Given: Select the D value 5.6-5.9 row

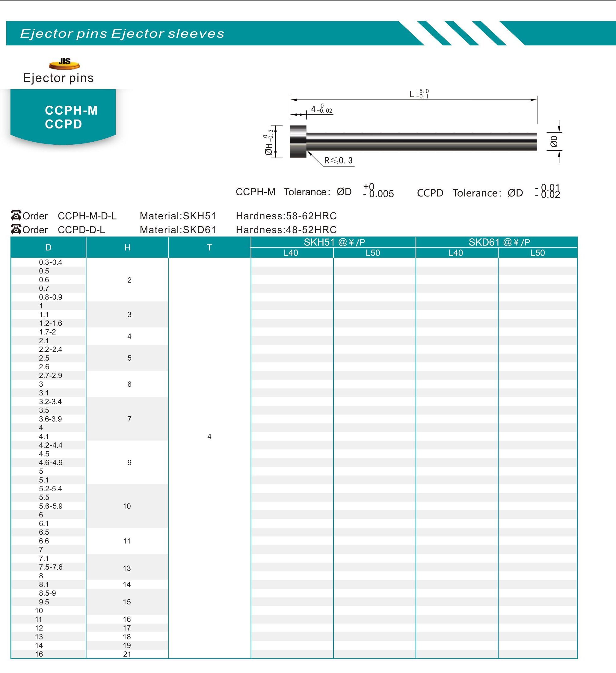Looking at the screenshot, I should tap(50, 506).
